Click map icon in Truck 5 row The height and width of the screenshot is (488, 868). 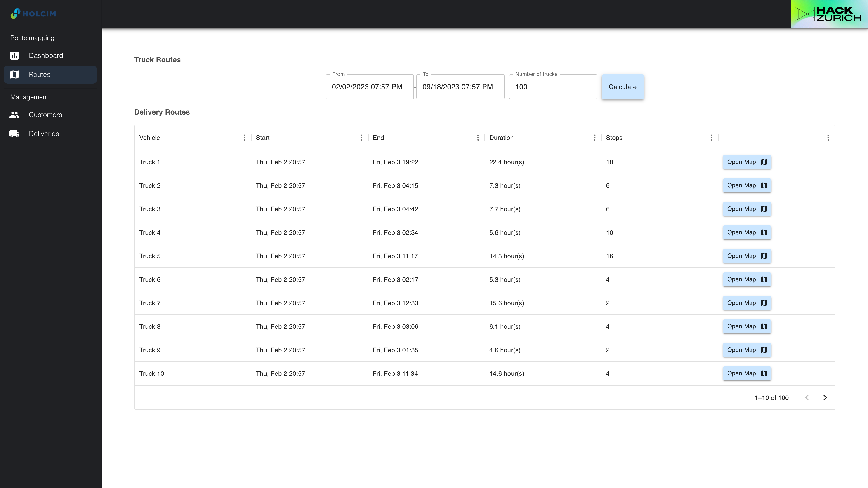point(764,256)
